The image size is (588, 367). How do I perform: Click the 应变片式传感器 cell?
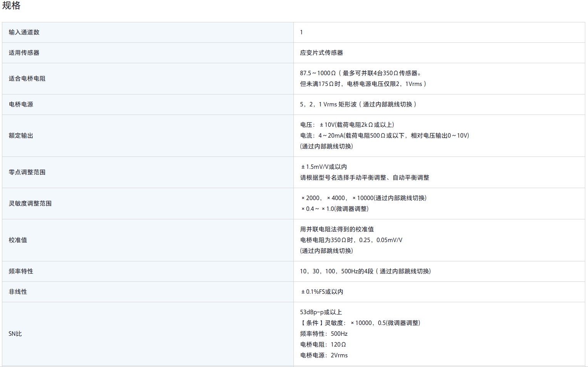(x=322, y=53)
